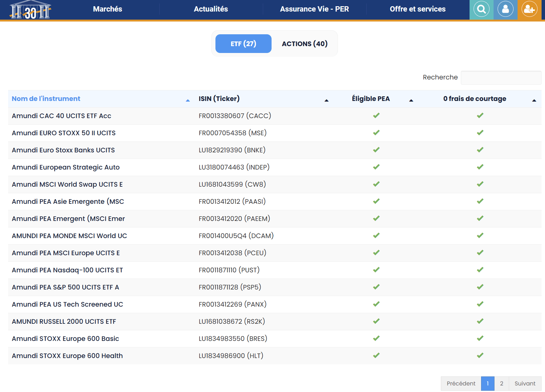Image resolution: width=545 pixels, height=392 pixels.
Task: Click ISIN FR0013412020 (PAEEM)
Action: click(x=234, y=219)
